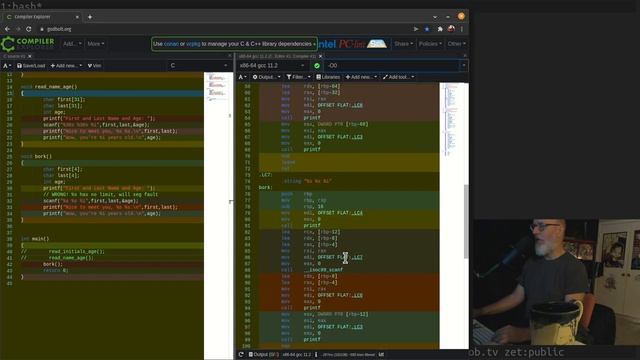Close the C source #1 editor tab
The image size is (640, 360).
click(29, 56)
